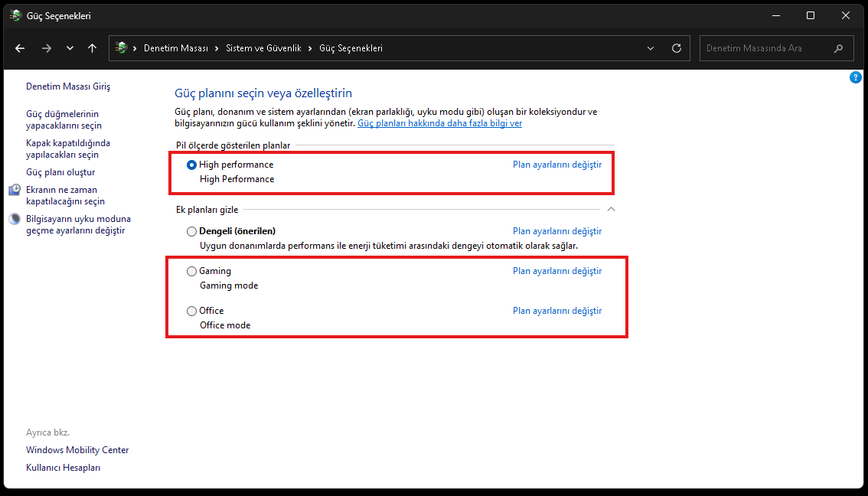This screenshot has height=496, width=868.
Task: Navigate to Sistem ve Güvenlik breadcrumb
Action: pyautogui.click(x=263, y=48)
